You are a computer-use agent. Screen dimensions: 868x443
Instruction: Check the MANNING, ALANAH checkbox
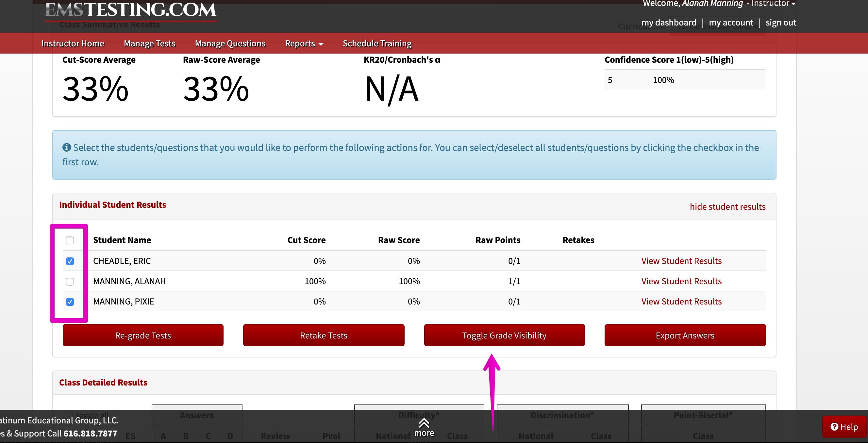click(x=70, y=281)
